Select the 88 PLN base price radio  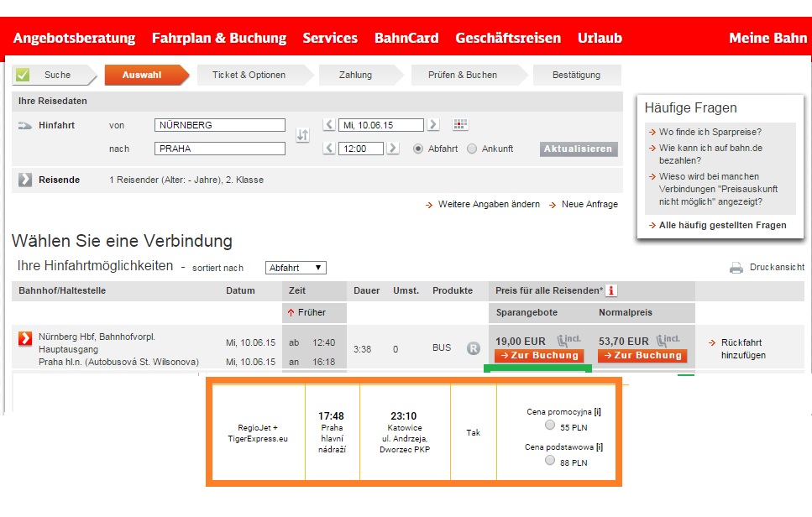pyautogui.click(x=549, y=460)
